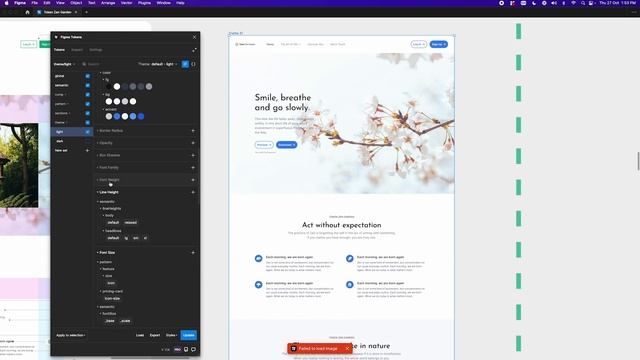The image size is (640, 360).
Task: Open the Styles dropdown in footer
Action: pyautogui.click(x=171, y=335)
